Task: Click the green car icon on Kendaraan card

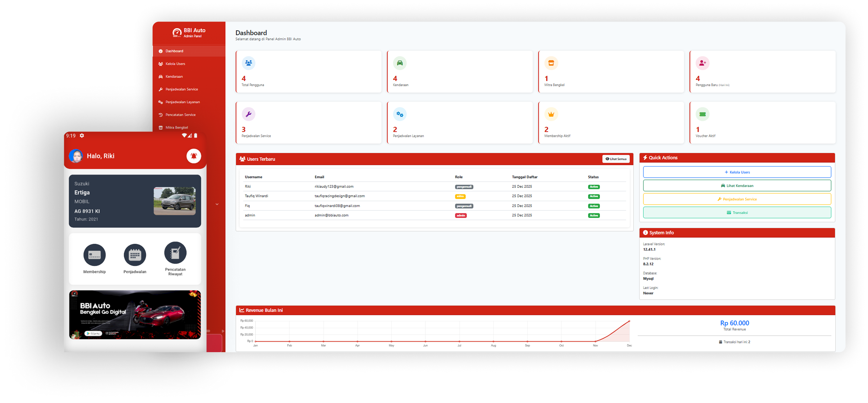Action: (x=400, y=63)
